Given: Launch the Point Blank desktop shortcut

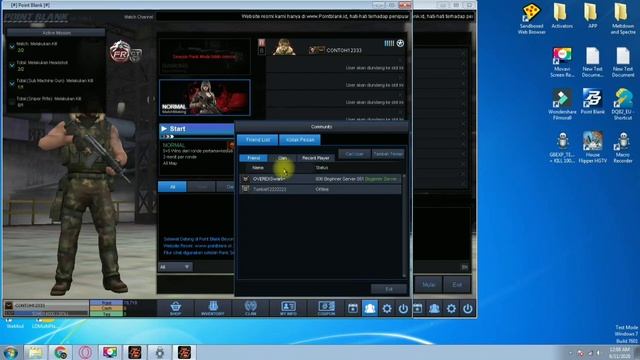Looking at the screenshot, I should pyautogui.click(x=592, y=101).
